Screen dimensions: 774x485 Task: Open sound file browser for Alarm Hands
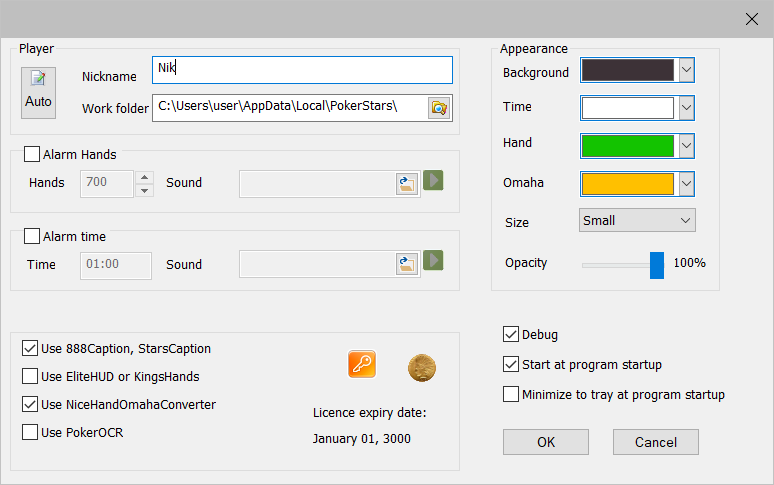(x=406, y=183)
